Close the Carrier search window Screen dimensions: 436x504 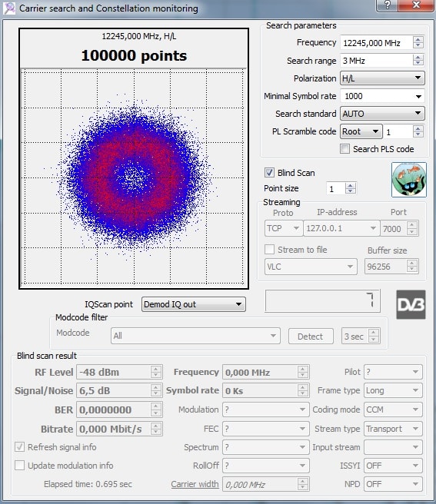tap(416, 5)
